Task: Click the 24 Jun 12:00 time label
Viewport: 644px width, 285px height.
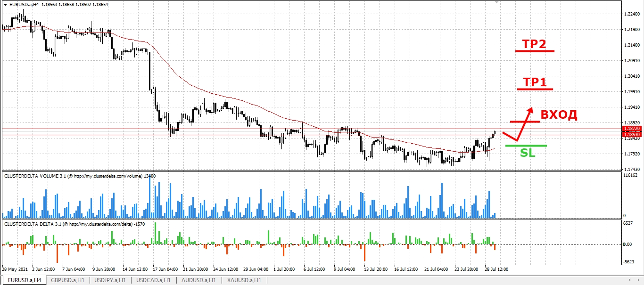Action: 225,269
